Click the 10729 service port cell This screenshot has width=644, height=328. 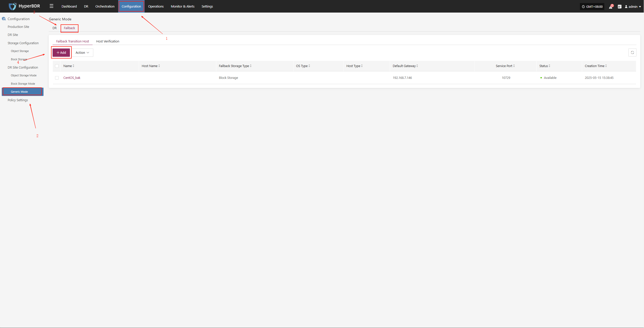506,78
